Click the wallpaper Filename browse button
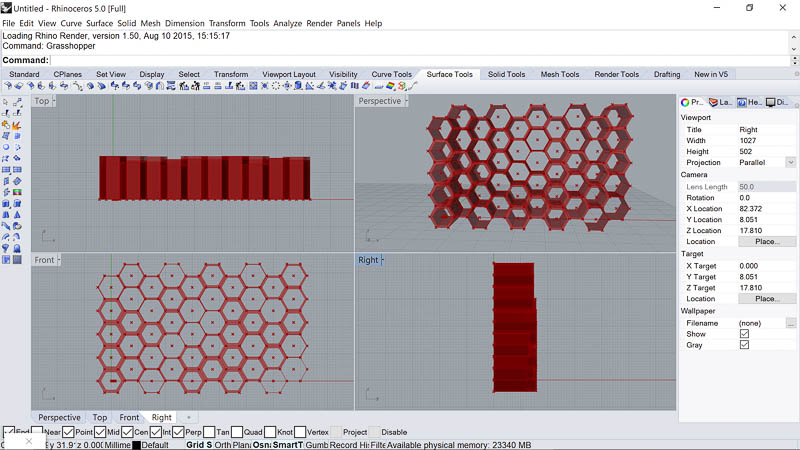This screenshot has height=450, width=800. point(790,323)
